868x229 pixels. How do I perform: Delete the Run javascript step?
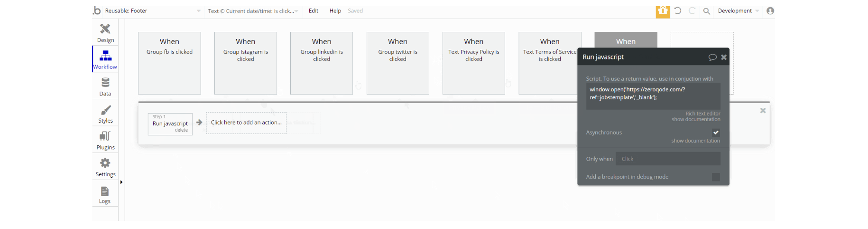tap(181, 130)
